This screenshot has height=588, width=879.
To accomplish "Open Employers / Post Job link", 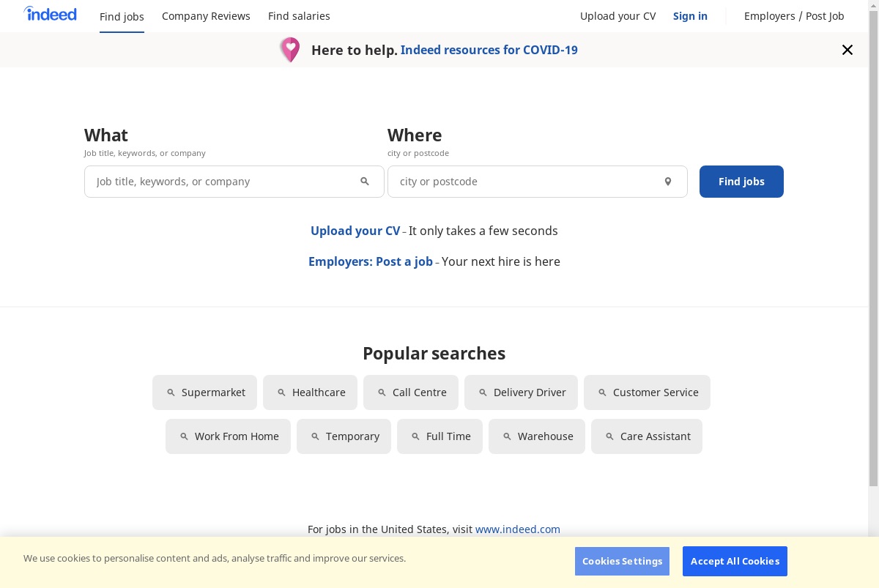I will 794,16.
